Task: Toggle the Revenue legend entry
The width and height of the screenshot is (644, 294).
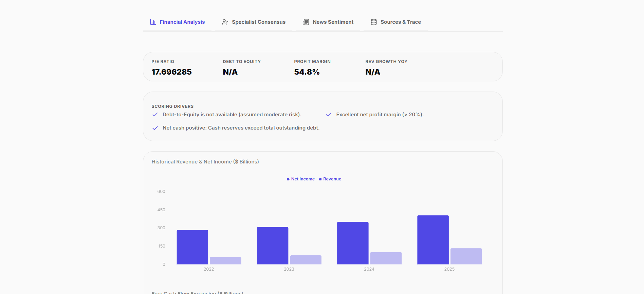Action: [330, 179]
